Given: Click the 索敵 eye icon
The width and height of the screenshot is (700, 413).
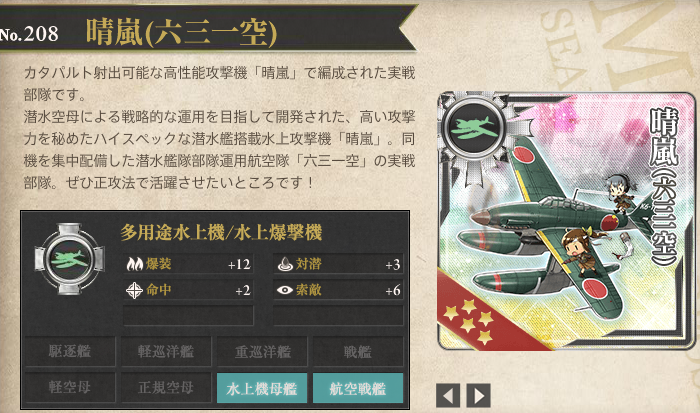Looking at the screenshot, I should click(x=285, y=290).
